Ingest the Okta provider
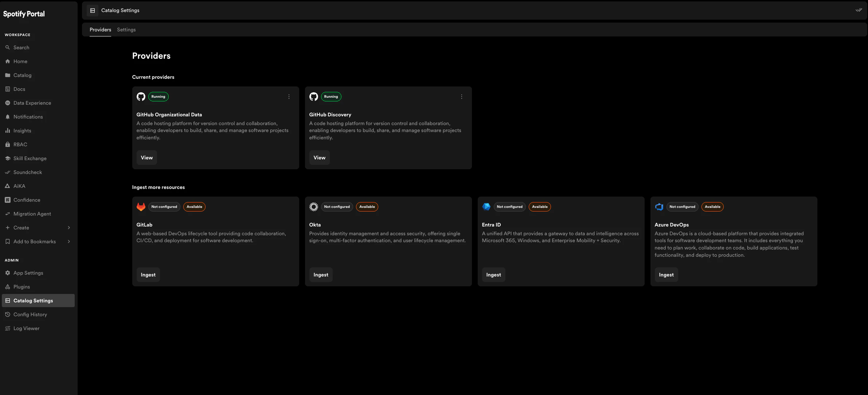868x395 pixels. (321, 275)
